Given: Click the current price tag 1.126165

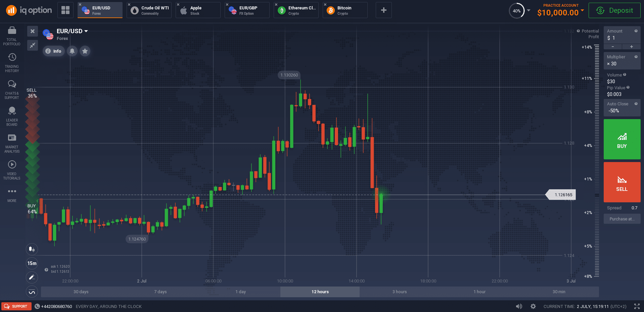Looking at the screenshot, I should (x=561, y=195).
